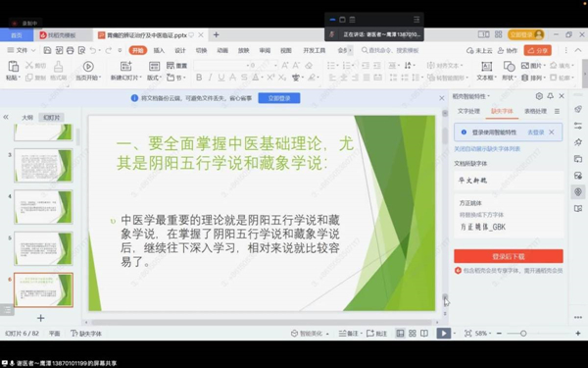
Task: Open the 插入 ribbon tab
Action: [159, 50]
